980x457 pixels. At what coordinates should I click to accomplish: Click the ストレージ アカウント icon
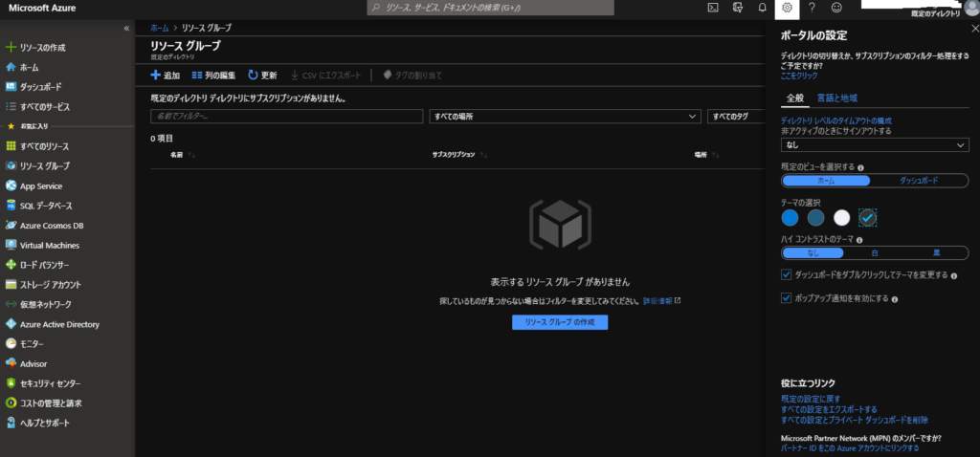(11, 285)
